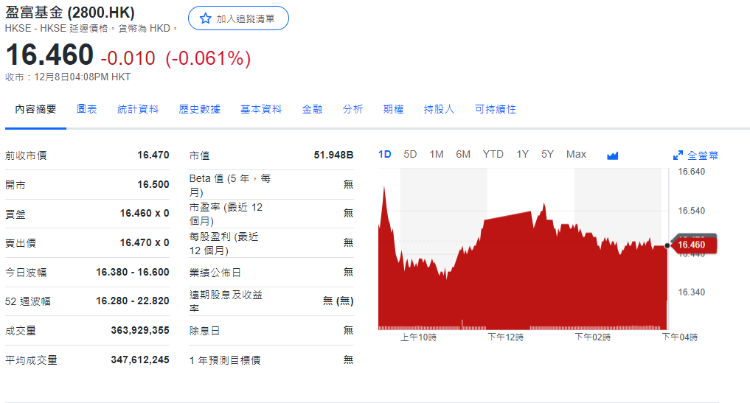Switch to the 圖表 chart tab
Screen dimensions: 750x403
87,109
